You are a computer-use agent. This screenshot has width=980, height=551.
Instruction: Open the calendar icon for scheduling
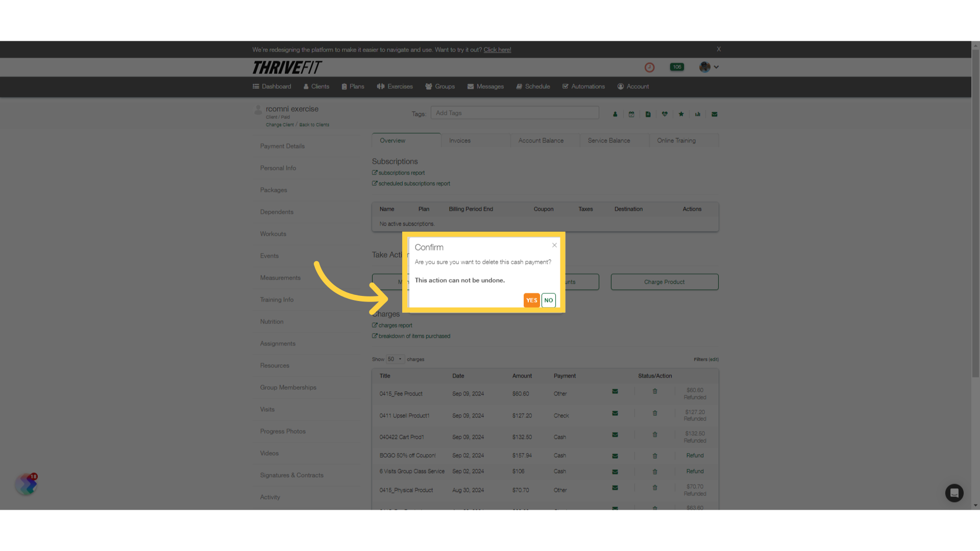(631, 114)
